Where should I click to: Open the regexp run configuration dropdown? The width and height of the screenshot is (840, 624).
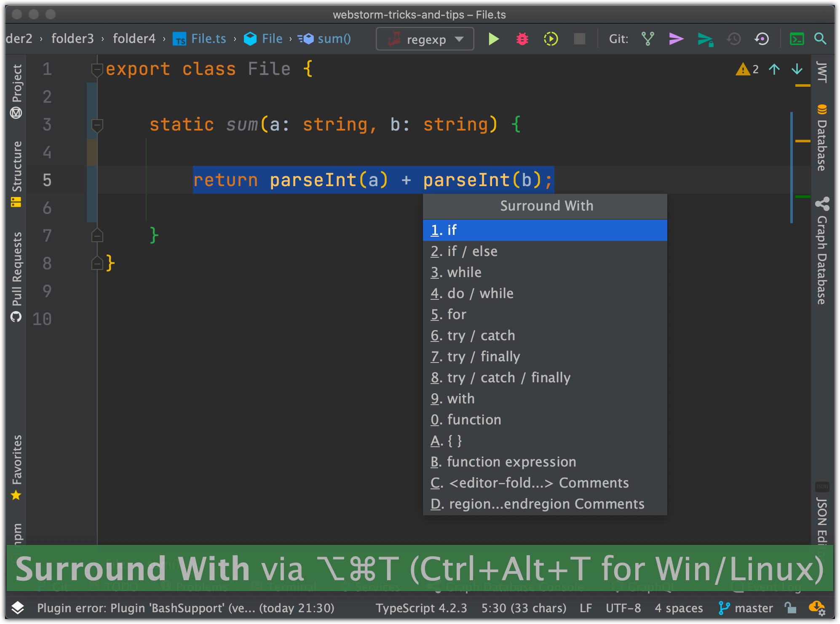[425, 39]
